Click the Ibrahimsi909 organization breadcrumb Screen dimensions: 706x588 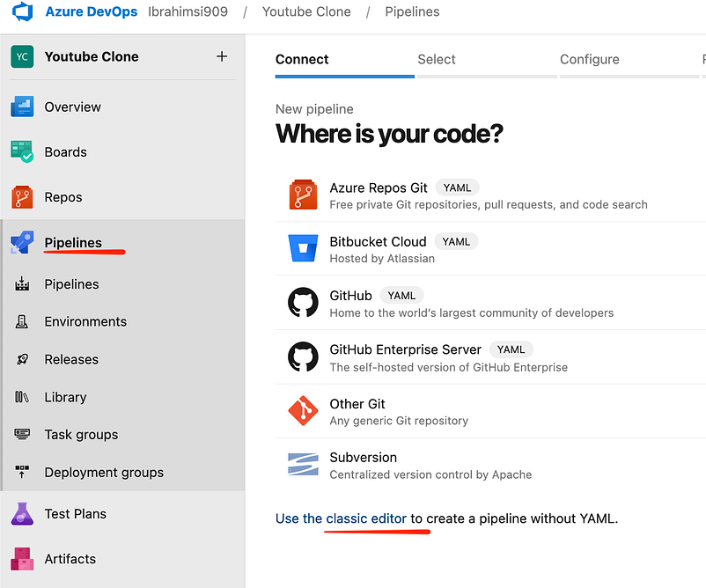pyautogui.click(x=188, y=11)
